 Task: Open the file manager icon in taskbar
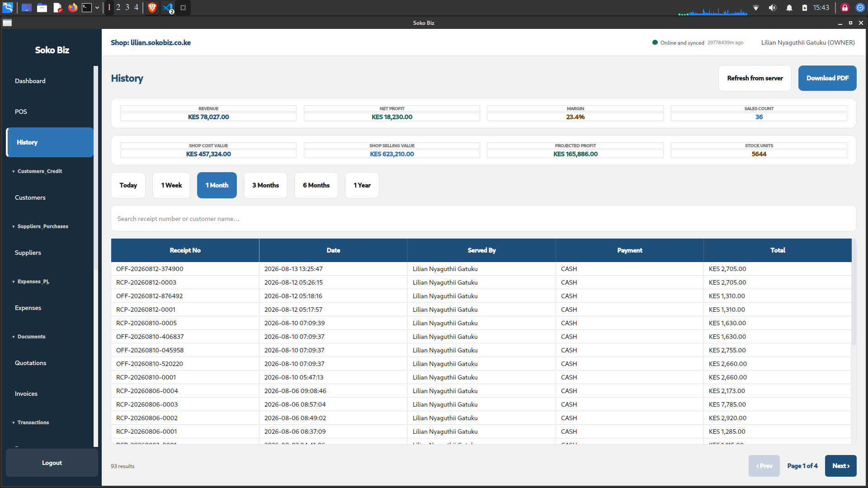[42, 8]
